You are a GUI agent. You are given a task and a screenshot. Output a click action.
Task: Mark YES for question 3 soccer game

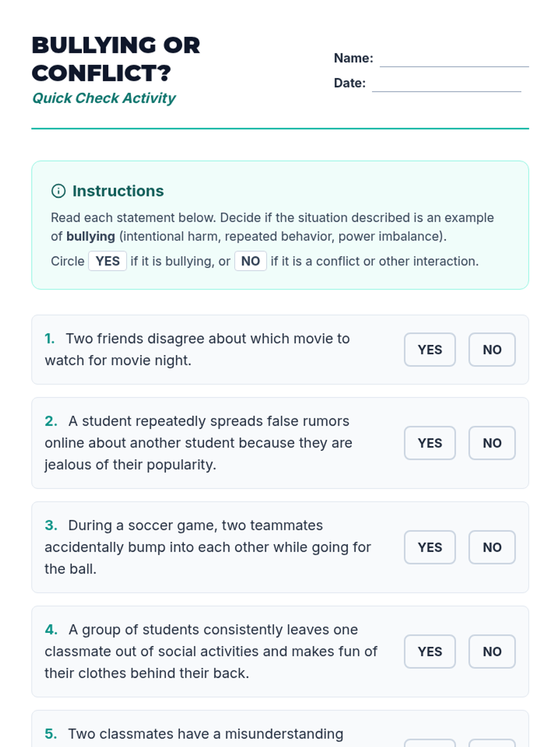(x=429, y=547)
